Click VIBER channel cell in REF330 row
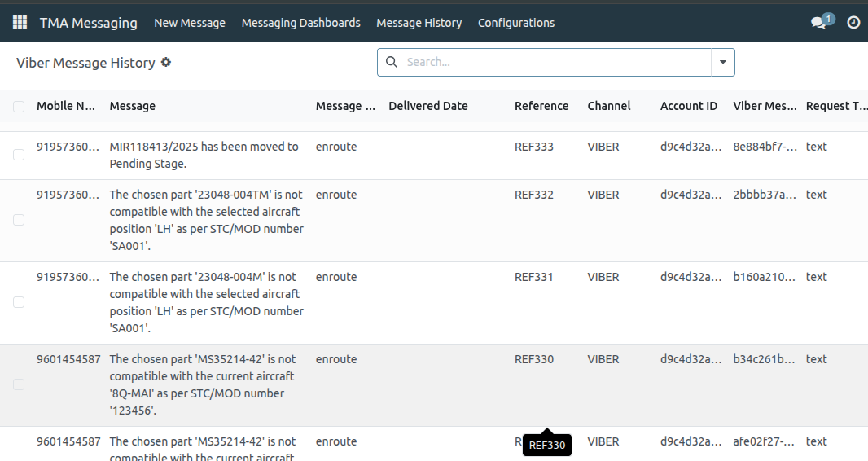Viewport: 868px width, 461px height. (x=603, y=359)
